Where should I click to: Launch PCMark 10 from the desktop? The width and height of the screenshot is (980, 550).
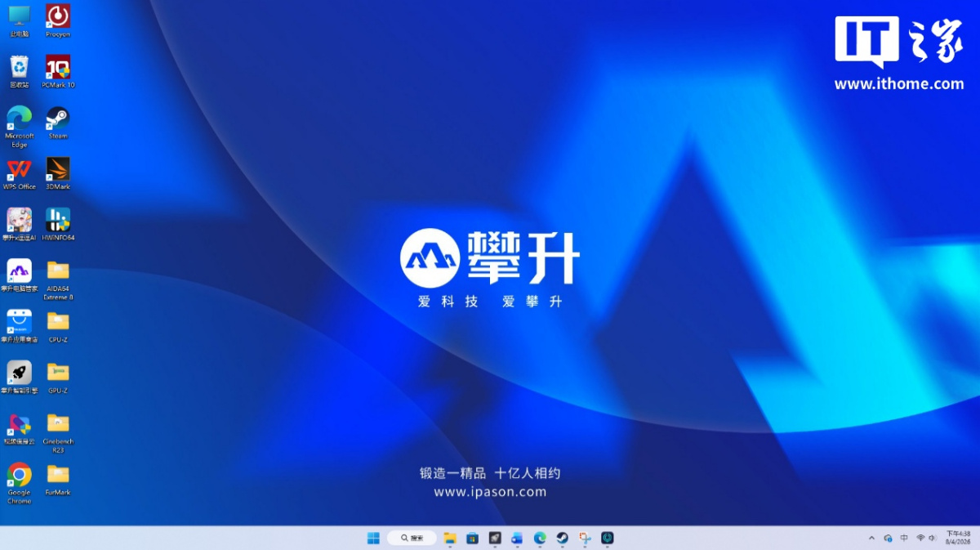tap(58, 68)
